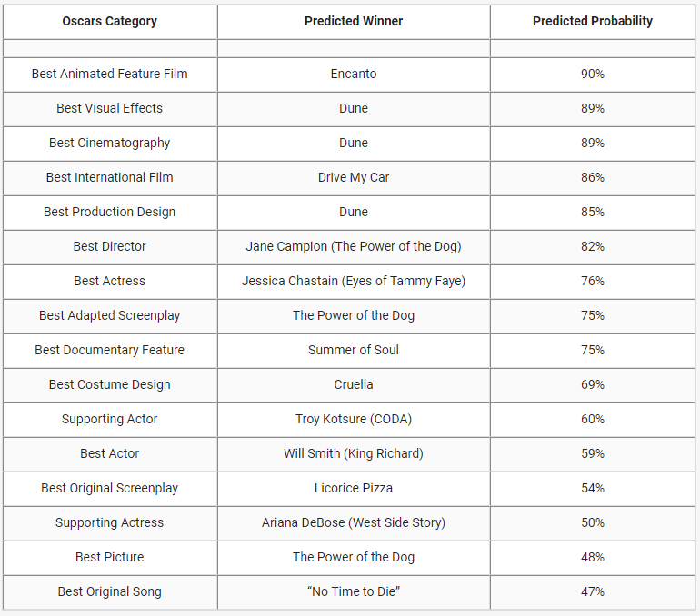The height and width of the screenshot is (616, 700).
Task: Click Ariana DeBose (West Side Story) cell
Action: (x=354, y=522)
